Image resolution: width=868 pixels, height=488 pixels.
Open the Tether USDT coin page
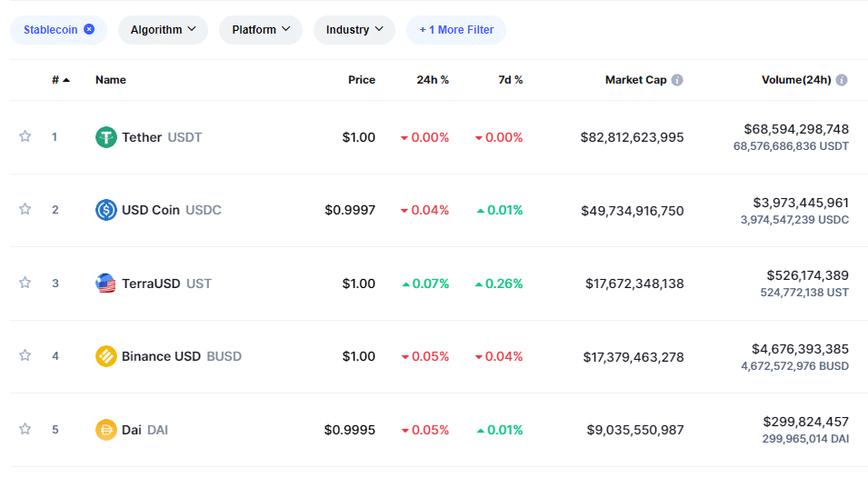coord(162,137)
